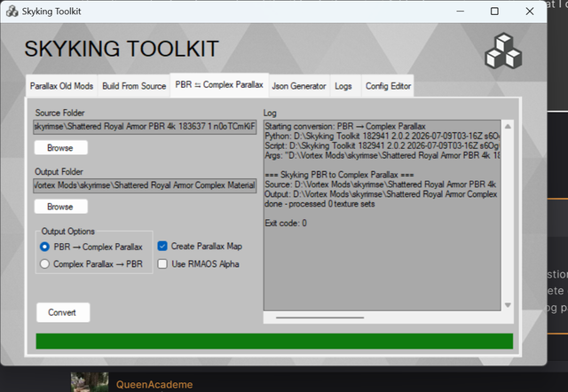Click the Source Folder path field
This screenshot has height=392, width=568.
tap(145, 127)
